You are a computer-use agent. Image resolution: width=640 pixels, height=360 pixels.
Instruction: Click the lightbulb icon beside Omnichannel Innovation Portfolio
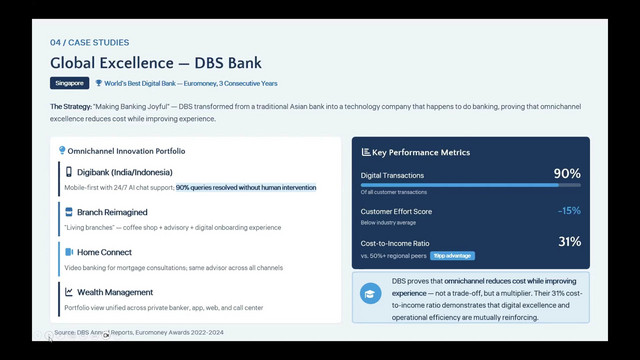pos(62,151)
